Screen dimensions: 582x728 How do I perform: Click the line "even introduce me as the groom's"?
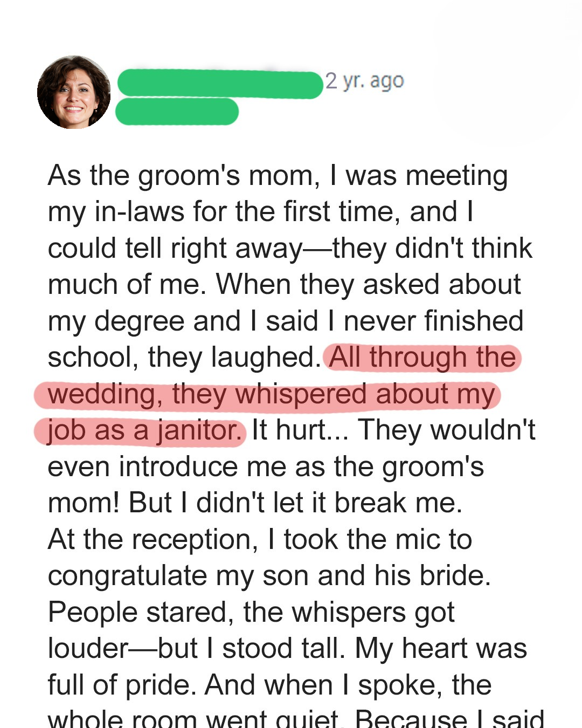pos(266,467)
